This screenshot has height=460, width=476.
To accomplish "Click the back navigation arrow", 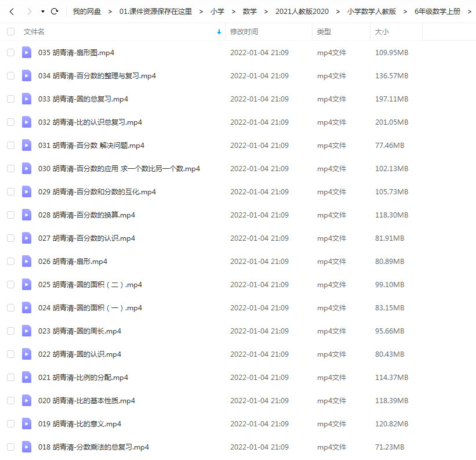I will (x=12, y=12).
